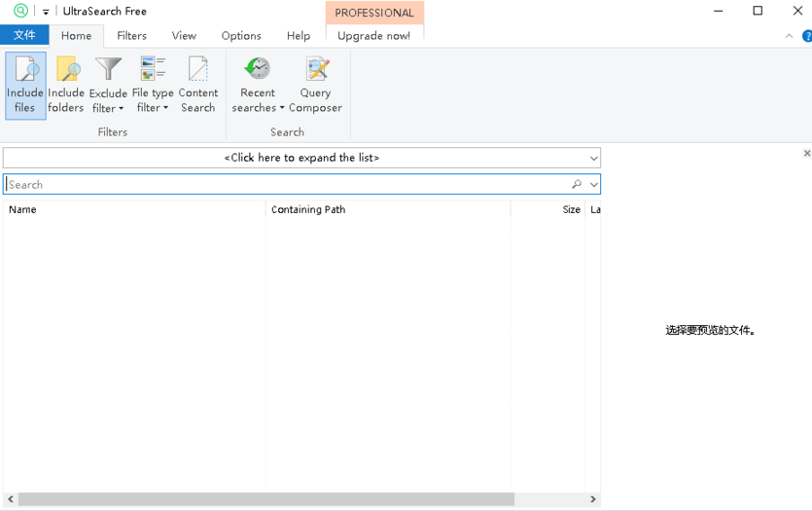Click the Upgrade now! button

pos(373,36)
